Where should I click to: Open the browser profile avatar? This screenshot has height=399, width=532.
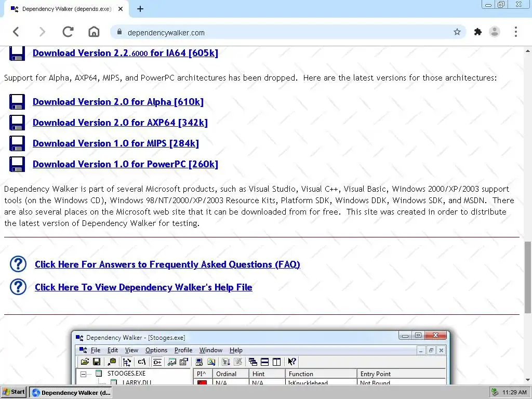coord(495,32)
